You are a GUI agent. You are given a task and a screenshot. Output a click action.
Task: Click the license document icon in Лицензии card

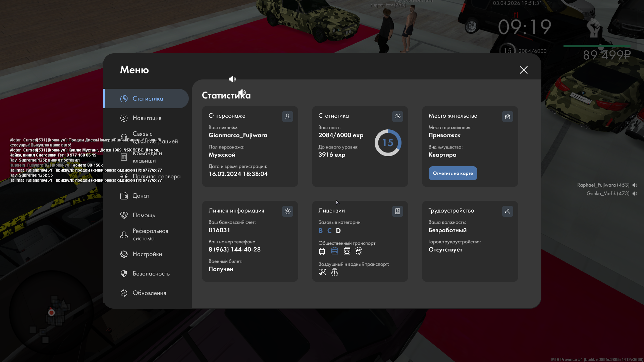pyautogui.click(x=397, y=212)
